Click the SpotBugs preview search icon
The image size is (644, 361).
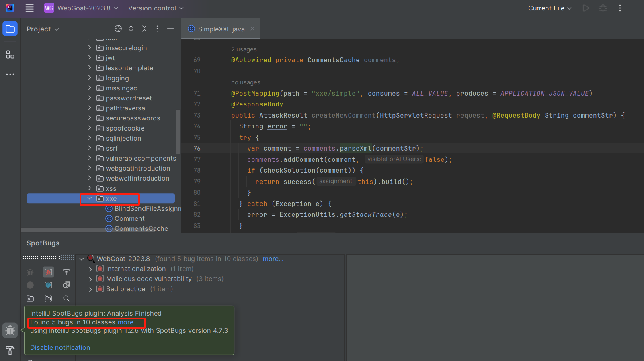click(66, 285)
